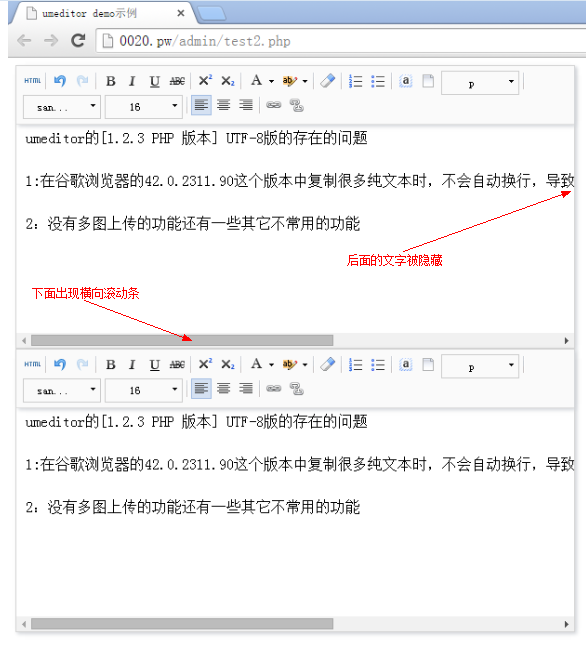The height and width of the screenshot is (648, 586).
Task: Open font color dropdown arrow in top editor
Action: [x=271, y=81]
